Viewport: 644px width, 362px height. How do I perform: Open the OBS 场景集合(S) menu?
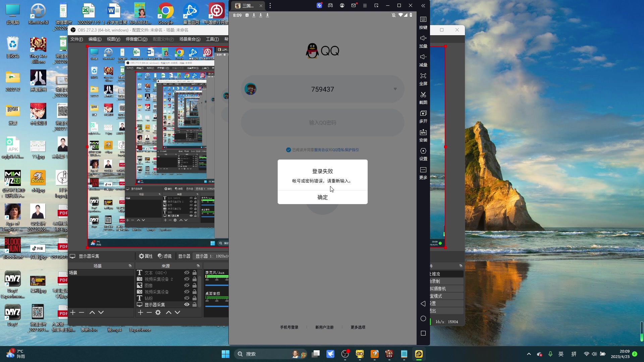190,39
